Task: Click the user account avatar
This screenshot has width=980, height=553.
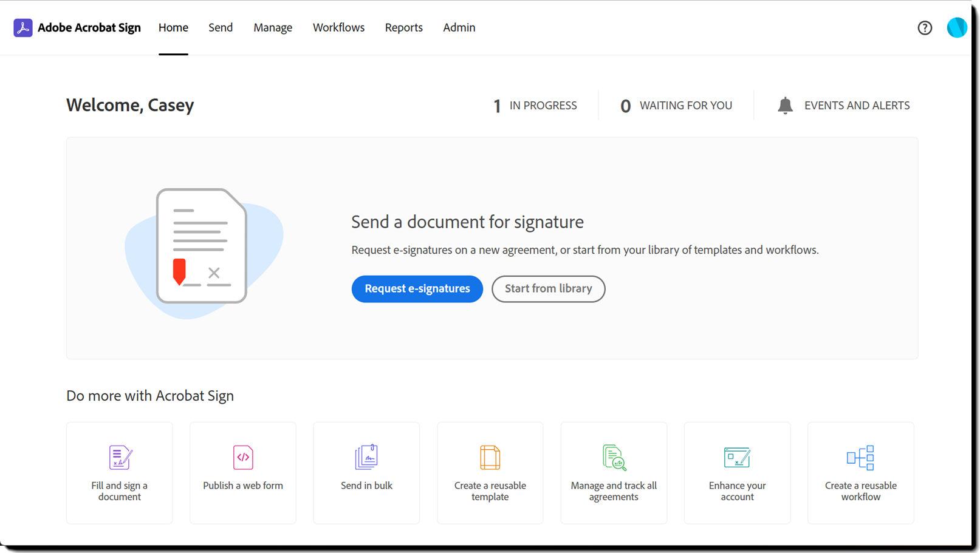Action: (956, 27)
